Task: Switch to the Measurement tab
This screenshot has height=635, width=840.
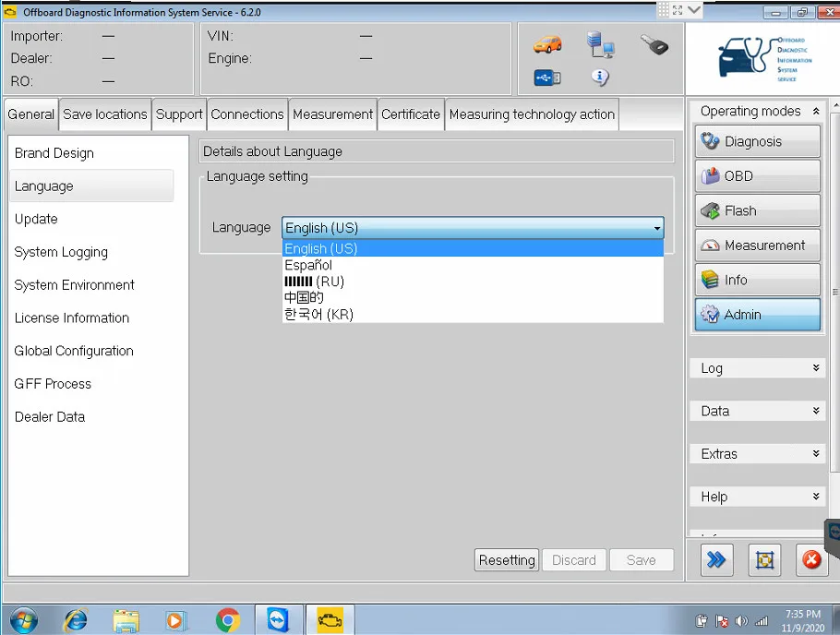Action: [x=332, y=114]
